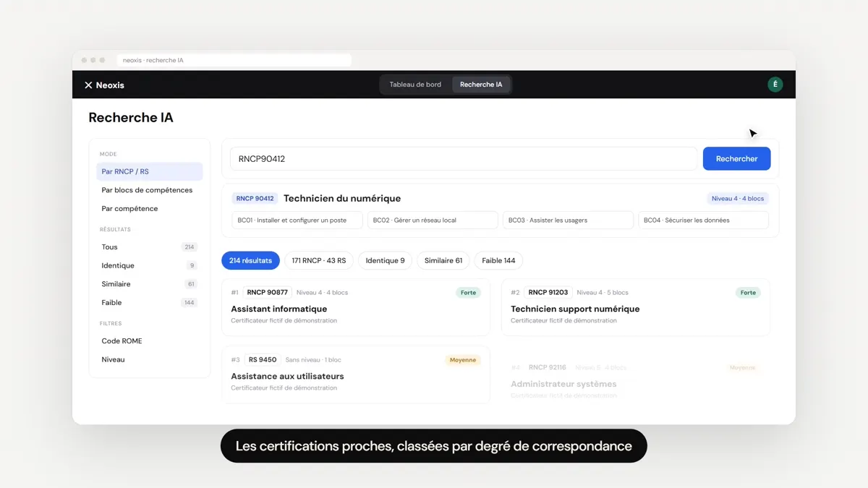
Task: Click the Niveau 4 · 4 blocs badge
Action: [x=737, y=198]
